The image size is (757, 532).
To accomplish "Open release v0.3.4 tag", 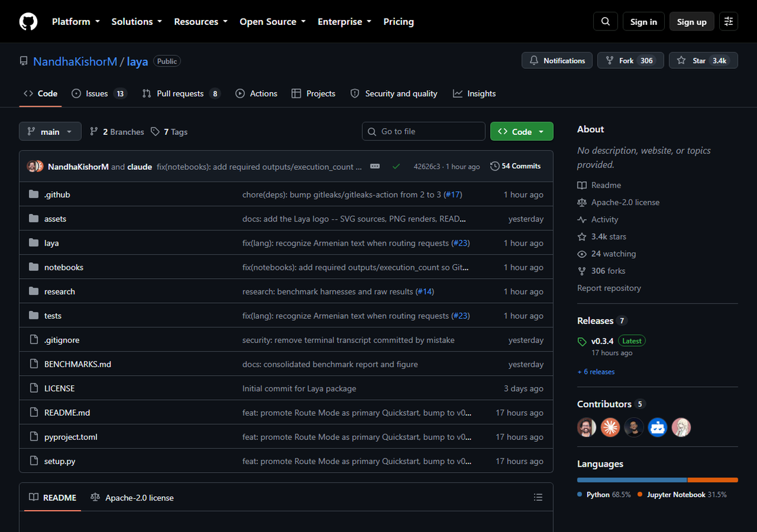I will point(602,341).
